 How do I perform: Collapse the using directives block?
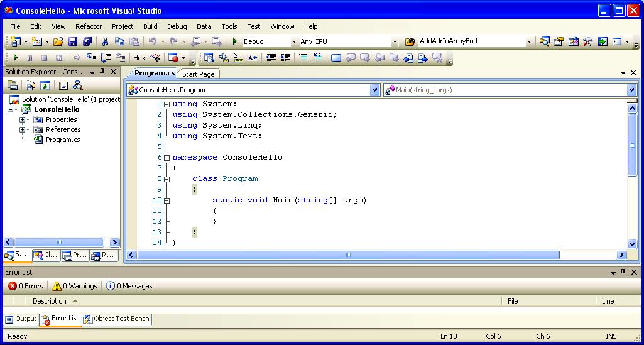pyautogui.click(x=166, y=104)
